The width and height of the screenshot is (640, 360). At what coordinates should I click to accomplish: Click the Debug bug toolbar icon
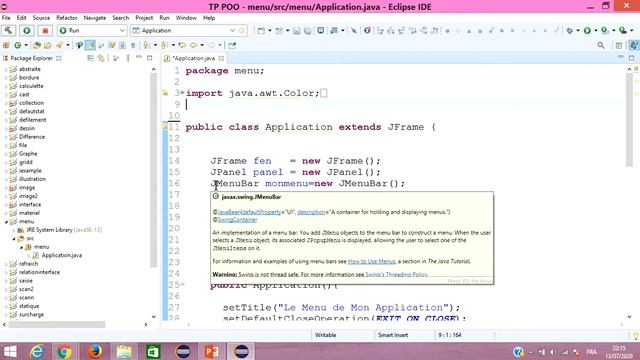[570, 31]
